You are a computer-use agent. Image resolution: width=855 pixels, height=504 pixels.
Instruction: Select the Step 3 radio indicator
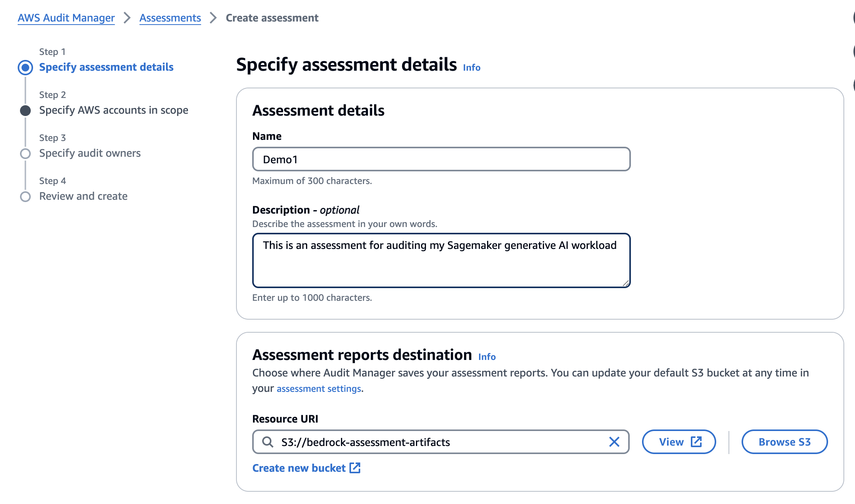25,153
